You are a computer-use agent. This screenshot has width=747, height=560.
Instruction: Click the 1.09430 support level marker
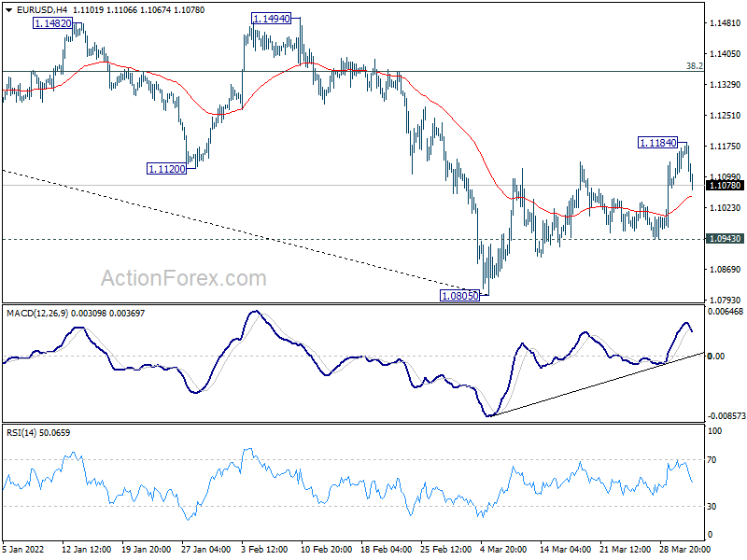point(726,239)
